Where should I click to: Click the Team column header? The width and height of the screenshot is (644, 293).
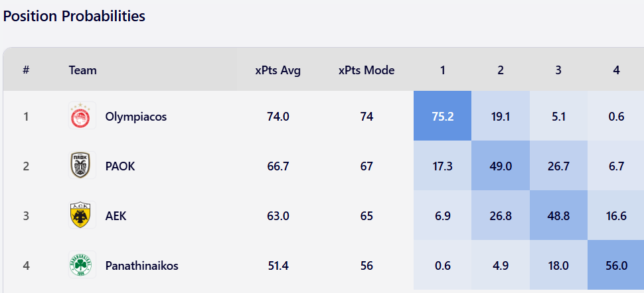82,70
